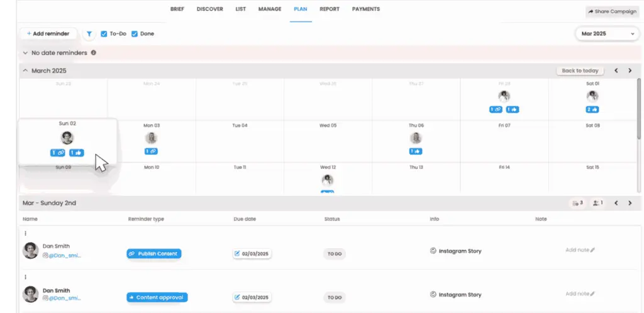Open the Thu 06 approval badge
644x313 pixels.
click(416, 151)
